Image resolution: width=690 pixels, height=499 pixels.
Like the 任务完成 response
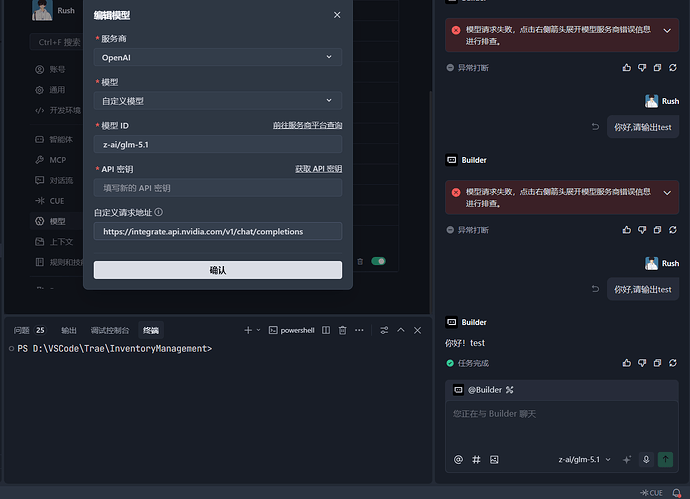pos(627,363)
